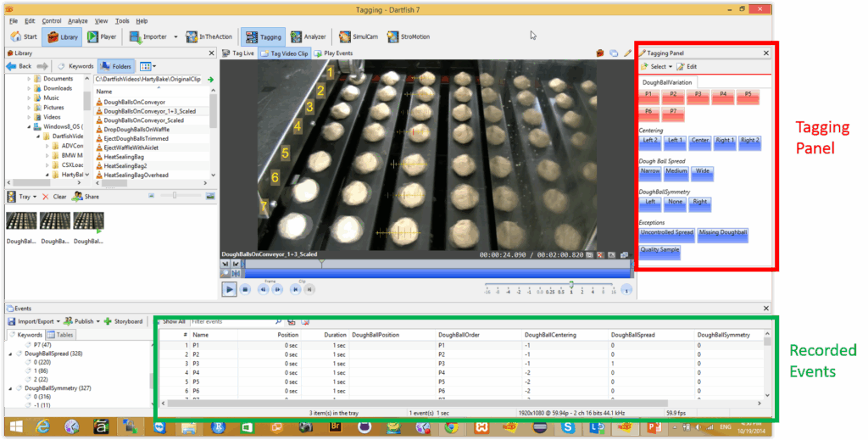Image resolution: width=868 pixels, height=440 pixels.
Task: Collapse the DoughBallSymmetry keyword group
Action: tap(10, 388)
